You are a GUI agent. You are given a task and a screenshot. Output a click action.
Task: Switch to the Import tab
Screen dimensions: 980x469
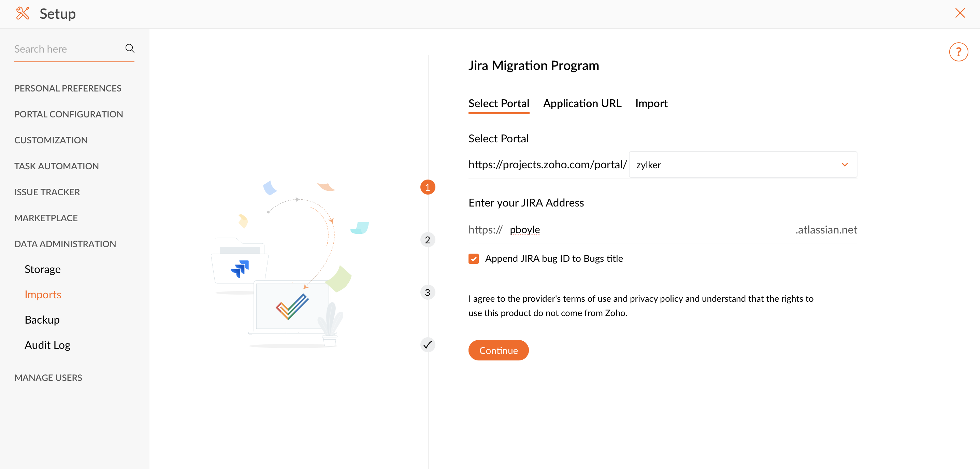pos(651,103)
